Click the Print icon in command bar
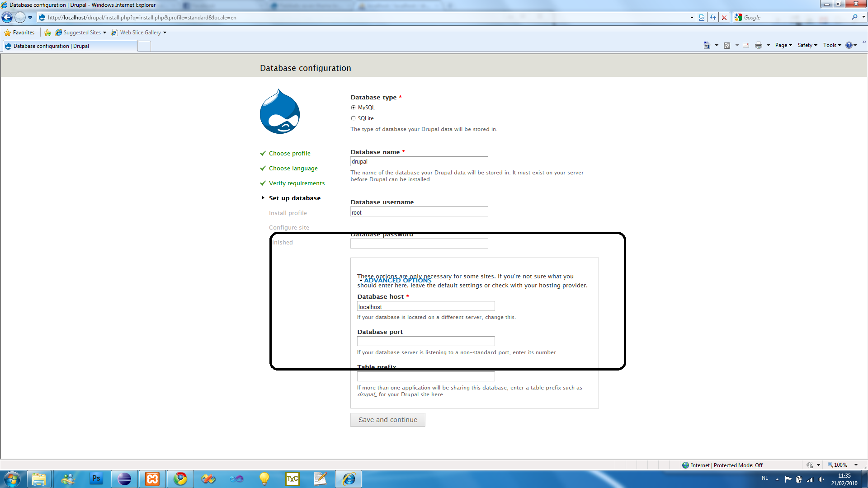The image size is (868, 488). click(759, 45)
